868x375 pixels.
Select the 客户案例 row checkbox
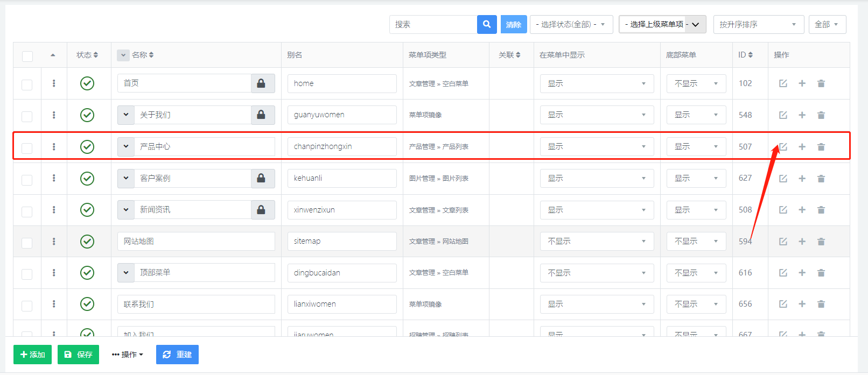tap(27, 180)
